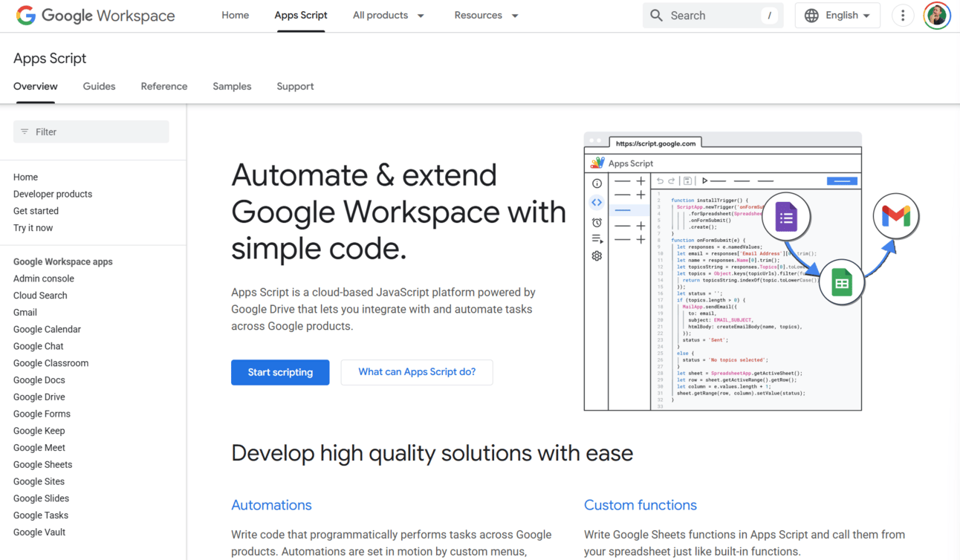Open Admin console in sidebar

tap(44, 279)
